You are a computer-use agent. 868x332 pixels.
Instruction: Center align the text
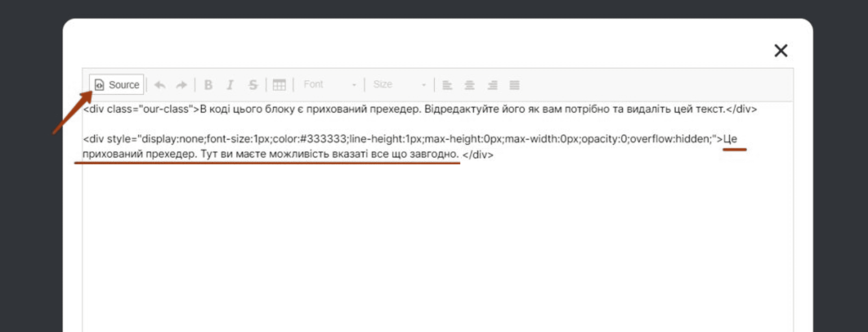click(x=469, y=85)
